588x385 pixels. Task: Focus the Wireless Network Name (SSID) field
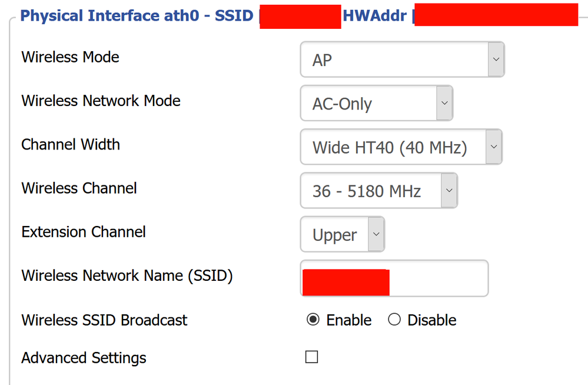point(394,278)
